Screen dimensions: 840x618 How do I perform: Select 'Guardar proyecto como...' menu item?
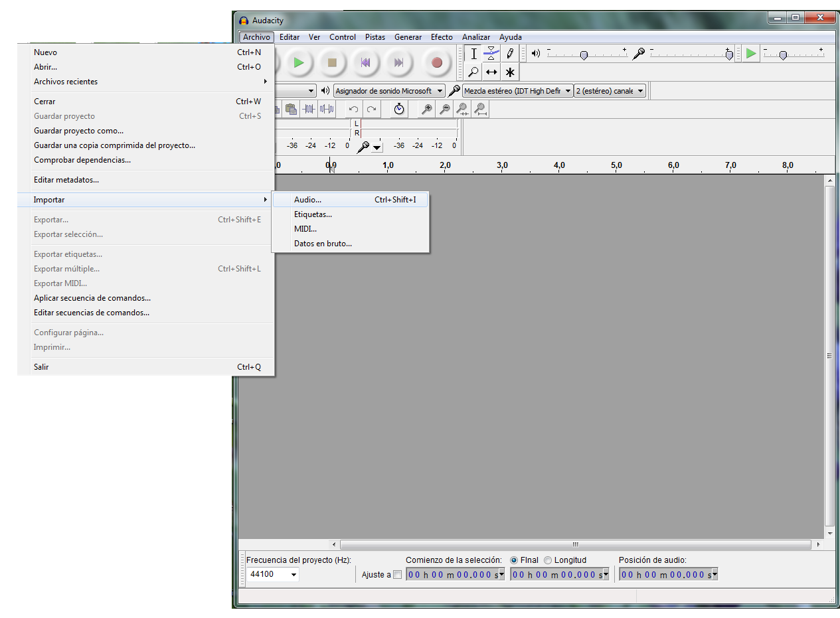point(146,131)
